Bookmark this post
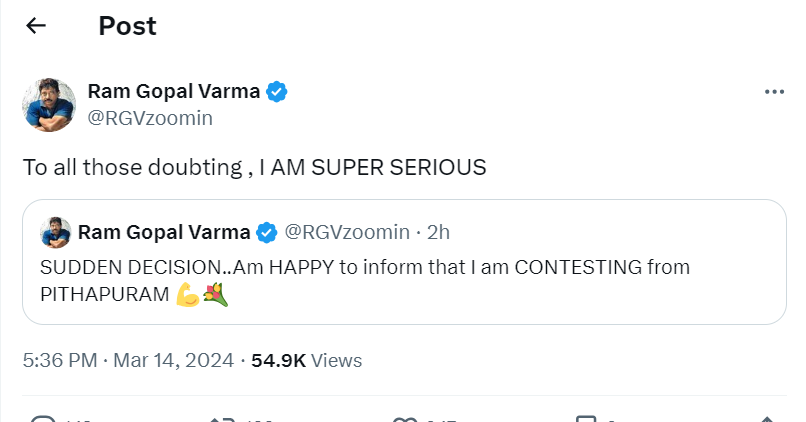 coord(588,419)
